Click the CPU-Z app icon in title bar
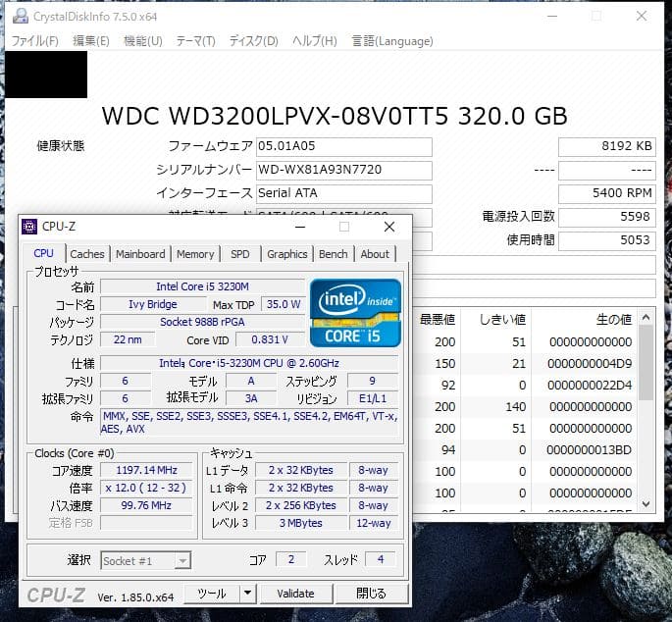Viewport: 672px width, 622px height. (x=29, y=227)
